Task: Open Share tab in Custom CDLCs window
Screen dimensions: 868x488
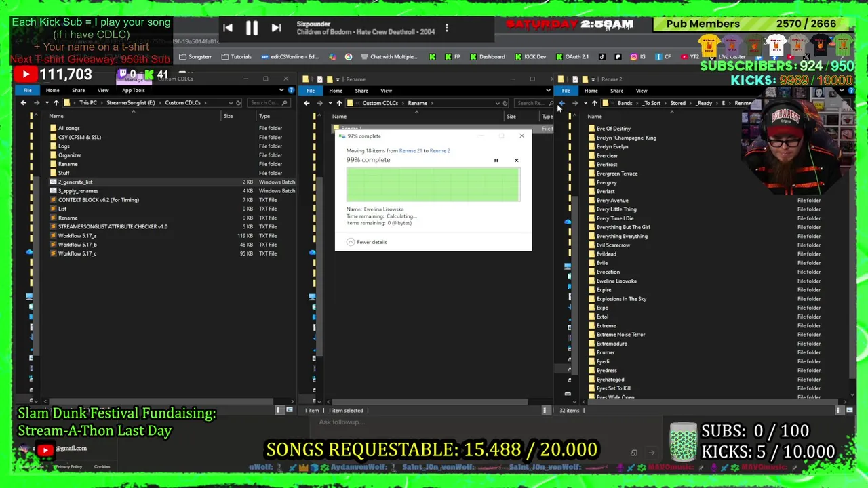Action: [x=78, y=90]
